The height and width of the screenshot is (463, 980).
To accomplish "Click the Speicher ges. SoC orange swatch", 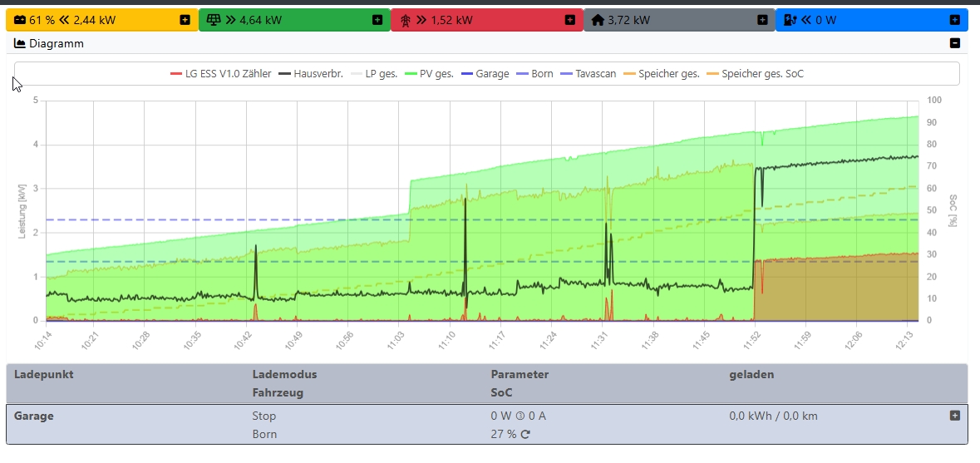I will pos(712,74).
